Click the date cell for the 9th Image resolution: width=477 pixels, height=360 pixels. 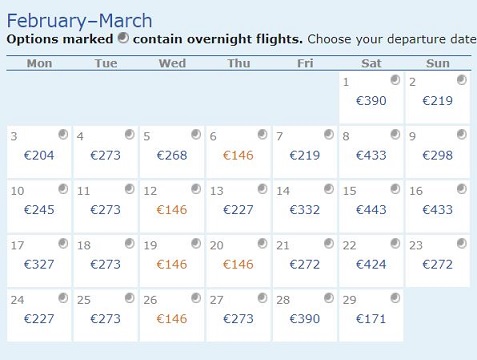(x=438, y=152)
